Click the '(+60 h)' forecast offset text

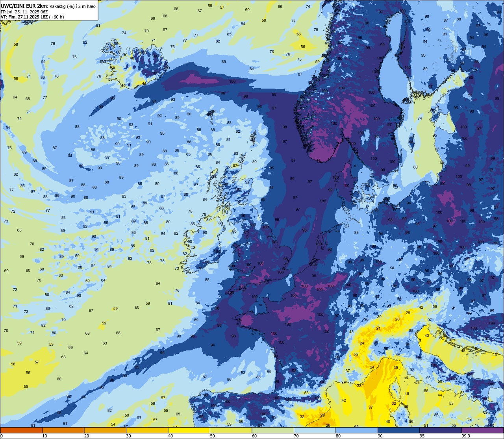coord(56,17)
